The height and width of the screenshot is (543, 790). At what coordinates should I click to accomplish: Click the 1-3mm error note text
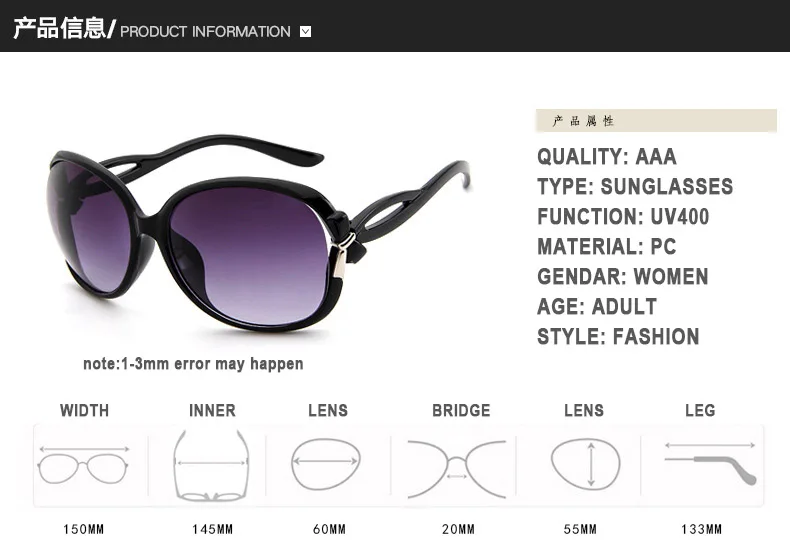tap(193, 364)
